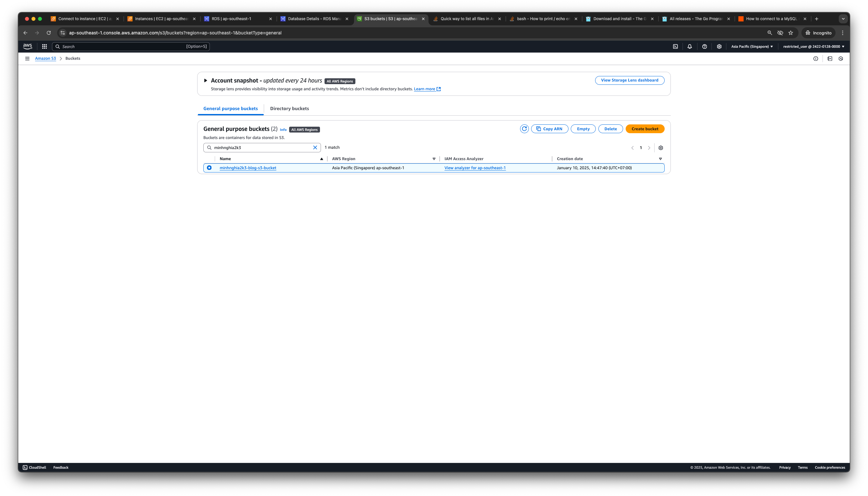This screenshot has height=496, width=868.
Task: Select the minhnghia2k3-blog-s3-bucket radio button
Action: coord(209,168)
